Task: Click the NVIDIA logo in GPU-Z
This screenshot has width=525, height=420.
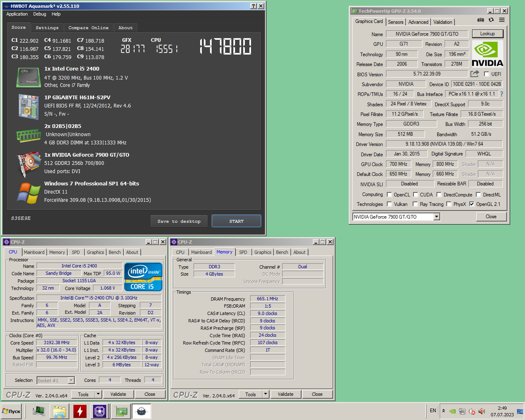Action: (487, 54)
